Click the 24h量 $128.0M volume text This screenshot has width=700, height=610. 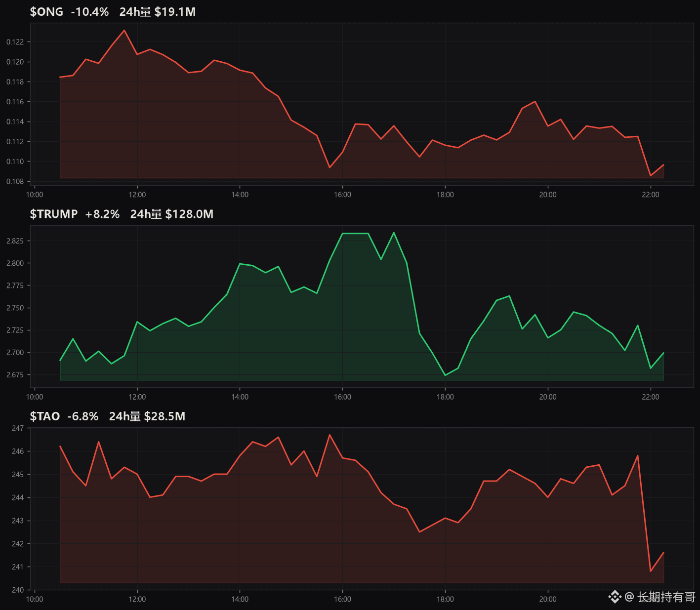tap(172, 214)
